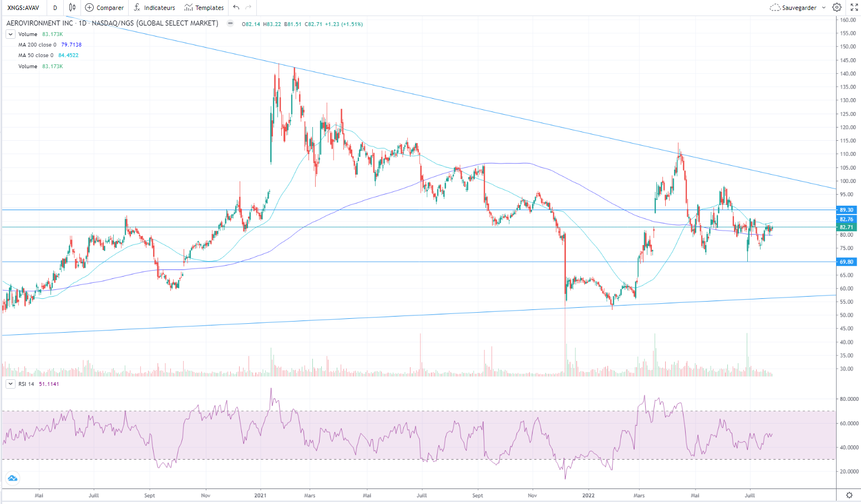
Task: Open chart settings gear icon
Action: 837,8
